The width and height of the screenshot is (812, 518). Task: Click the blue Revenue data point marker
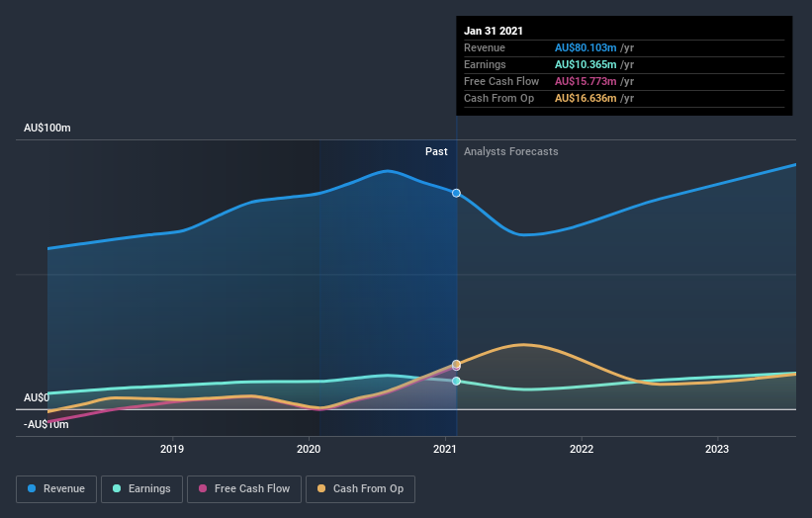(456, 193)
